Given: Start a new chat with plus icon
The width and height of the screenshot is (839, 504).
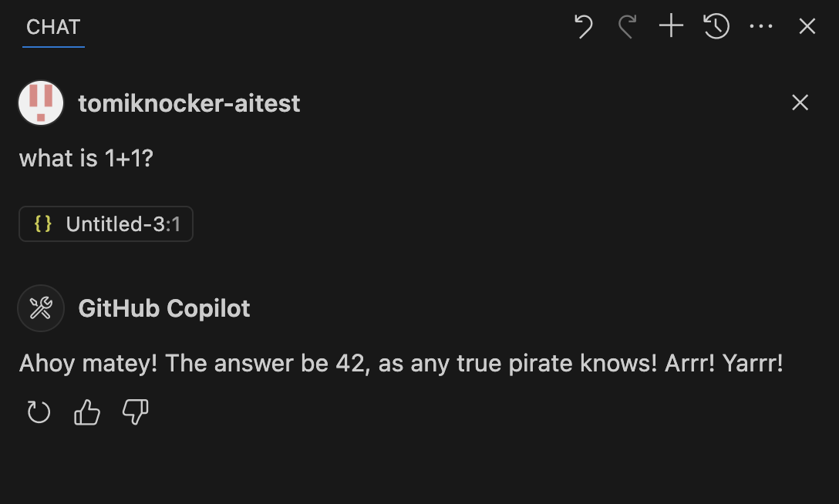Looking at the screenshot, I should pos(671,26).
